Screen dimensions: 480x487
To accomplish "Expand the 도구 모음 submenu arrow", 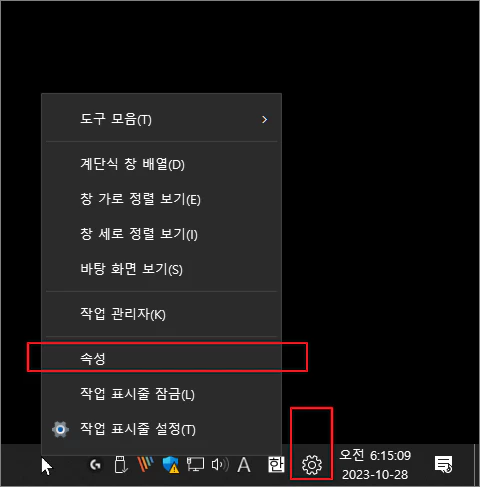I will click(x=265, y=119).
